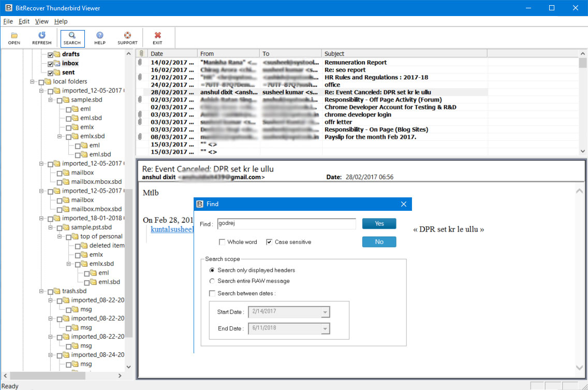Click the local folders icon

(x=48, y=81)
